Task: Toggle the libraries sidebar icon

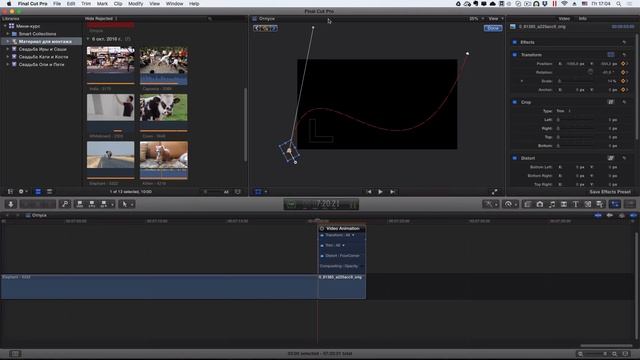Action: [10, 191]
